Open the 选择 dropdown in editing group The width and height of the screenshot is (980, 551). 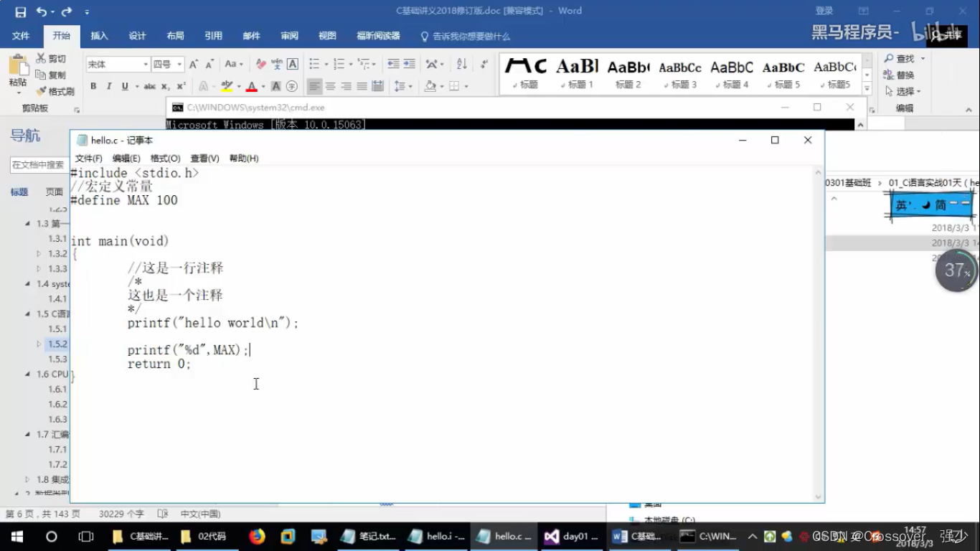tap(903, 91)
